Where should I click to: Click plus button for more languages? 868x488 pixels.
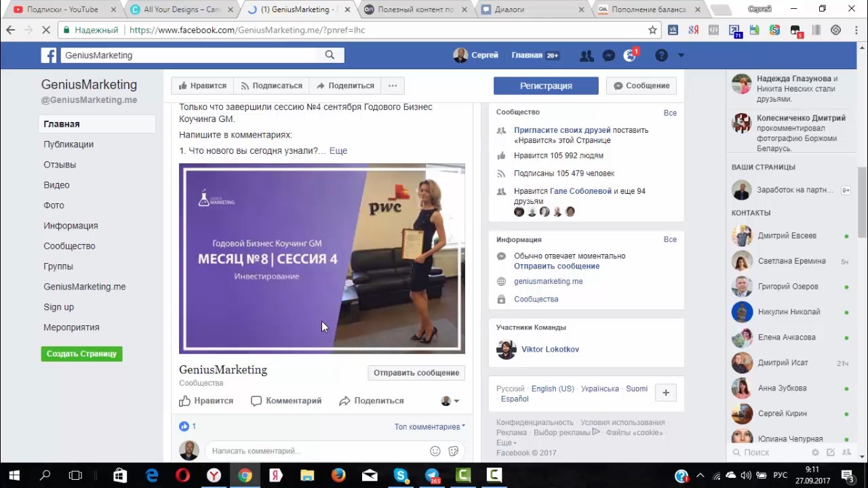click(x=666, y=392)
